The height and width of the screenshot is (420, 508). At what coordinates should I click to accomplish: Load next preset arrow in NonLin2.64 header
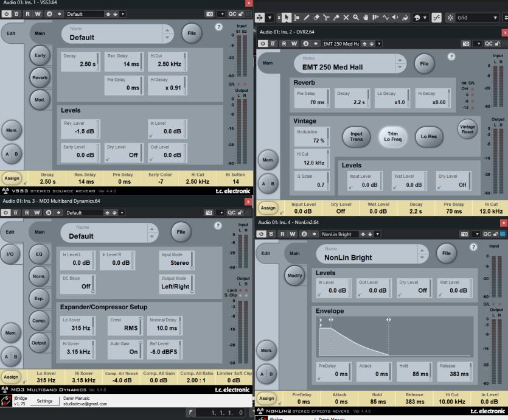click(370, 234)
